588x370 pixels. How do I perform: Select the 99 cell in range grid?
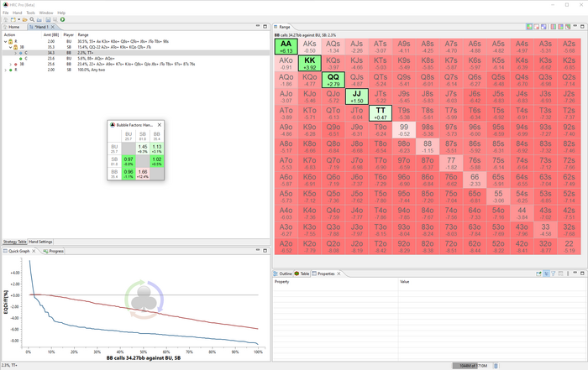tap(404, 129)
